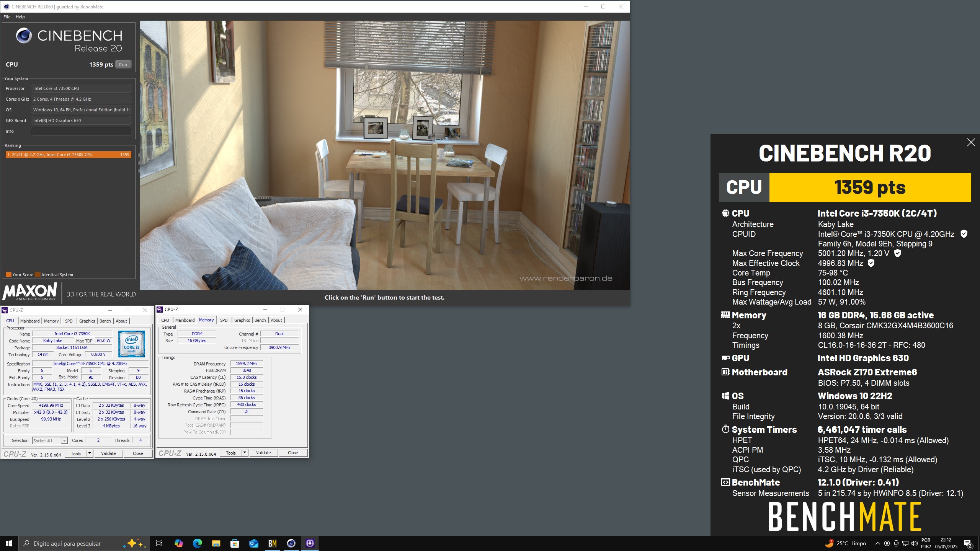Click the CPU-Z app icon in left window title bar
Viewport: 980px width, 551px height.
click(5, 310)
